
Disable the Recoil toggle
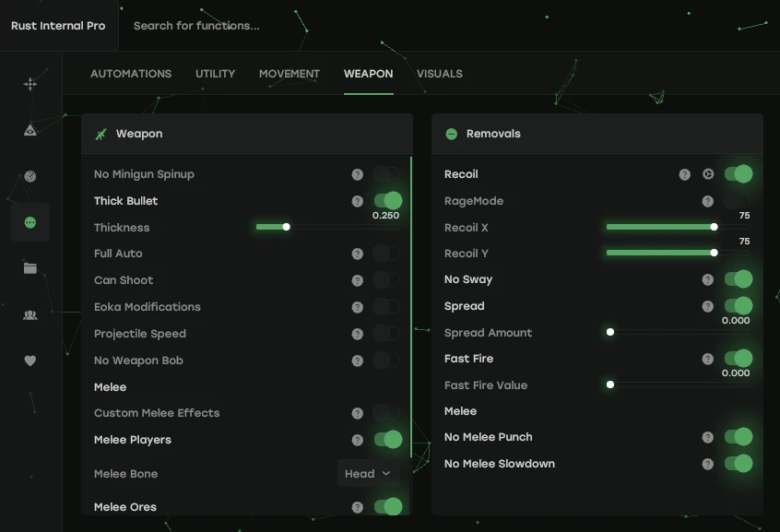pos(739,173)
